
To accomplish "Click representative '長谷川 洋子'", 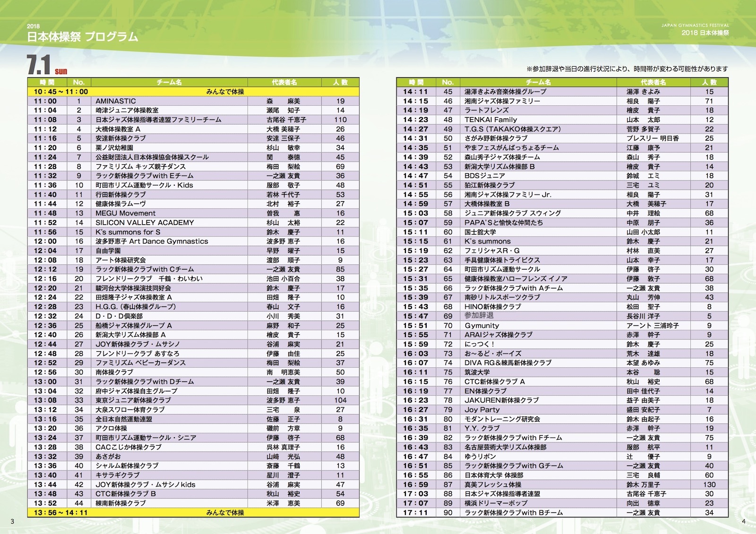I will pyautogui.click(x=643, y=316).
